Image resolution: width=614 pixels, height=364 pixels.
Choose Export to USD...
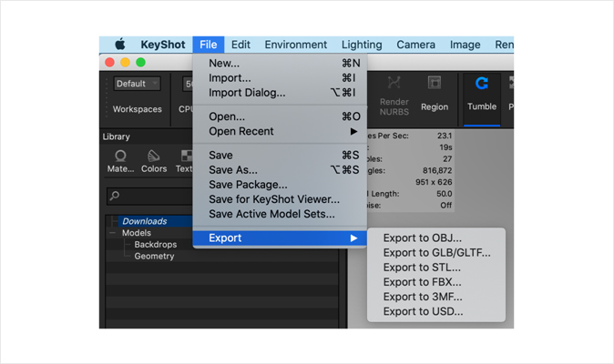(436, 311)
